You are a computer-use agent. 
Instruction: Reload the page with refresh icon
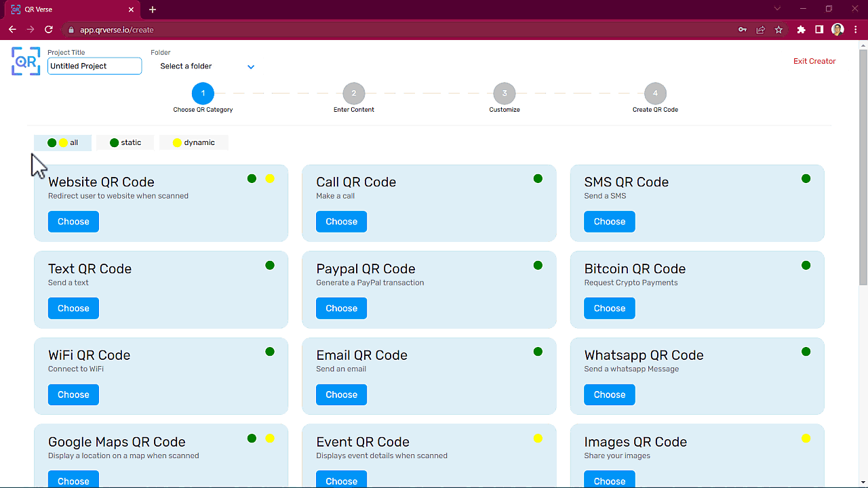[49, 30]
